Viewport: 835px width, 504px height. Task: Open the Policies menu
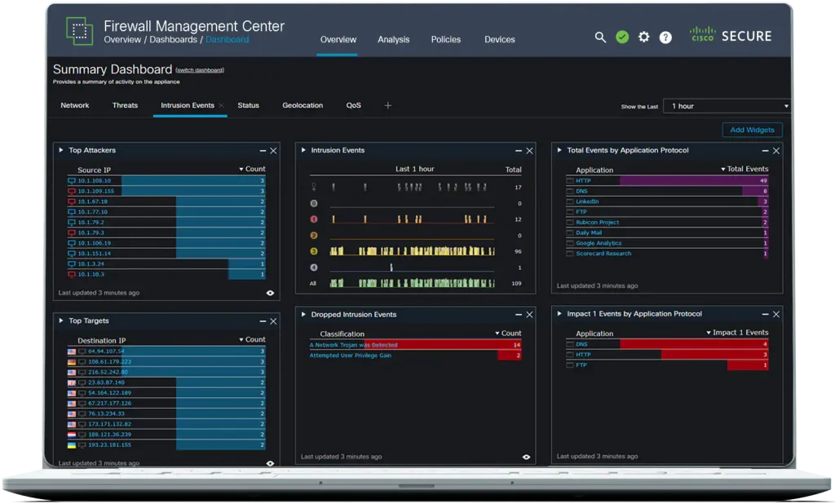click(446, 39)
